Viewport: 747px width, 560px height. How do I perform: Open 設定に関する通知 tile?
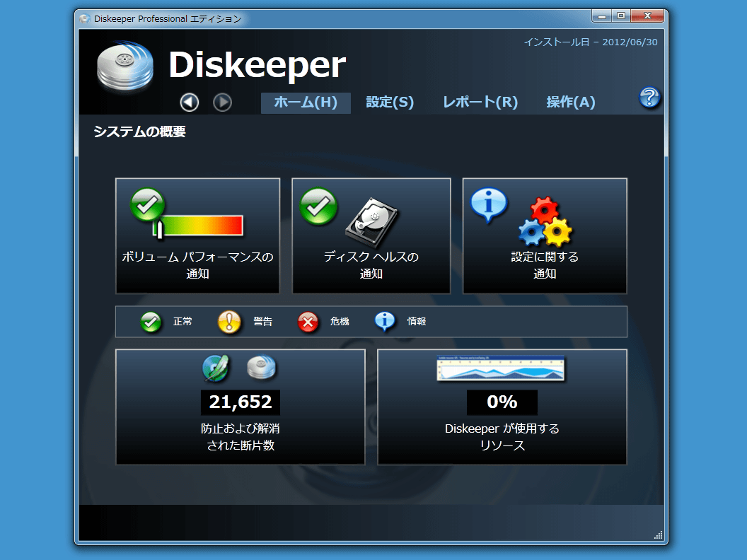pos(545,235)
